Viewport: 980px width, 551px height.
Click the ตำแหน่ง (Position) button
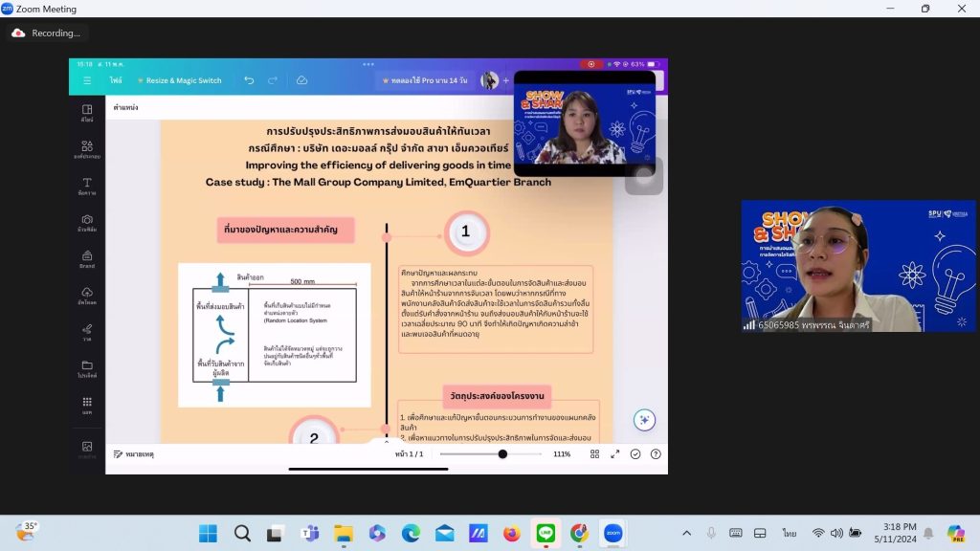[125, 107]
